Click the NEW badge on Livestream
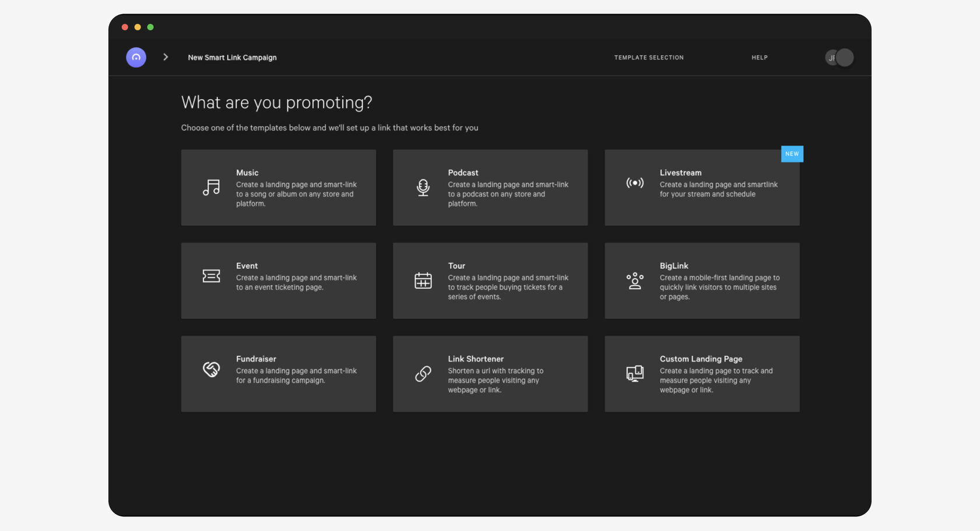980x531 pixels. click(792, 154)
